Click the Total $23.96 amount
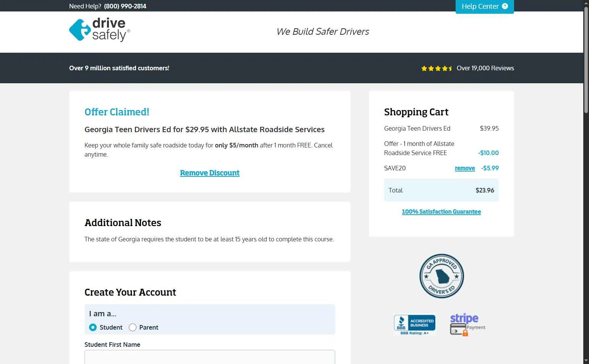 (485, 190)
